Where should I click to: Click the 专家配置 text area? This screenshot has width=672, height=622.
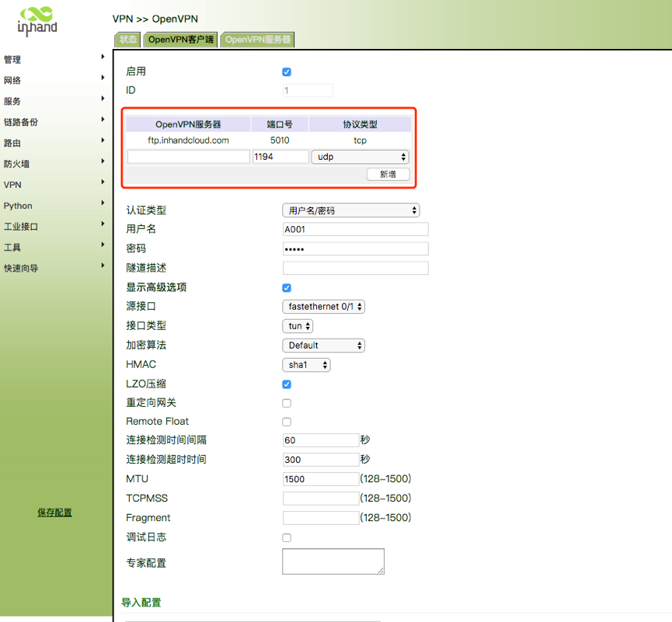(333, 561)
